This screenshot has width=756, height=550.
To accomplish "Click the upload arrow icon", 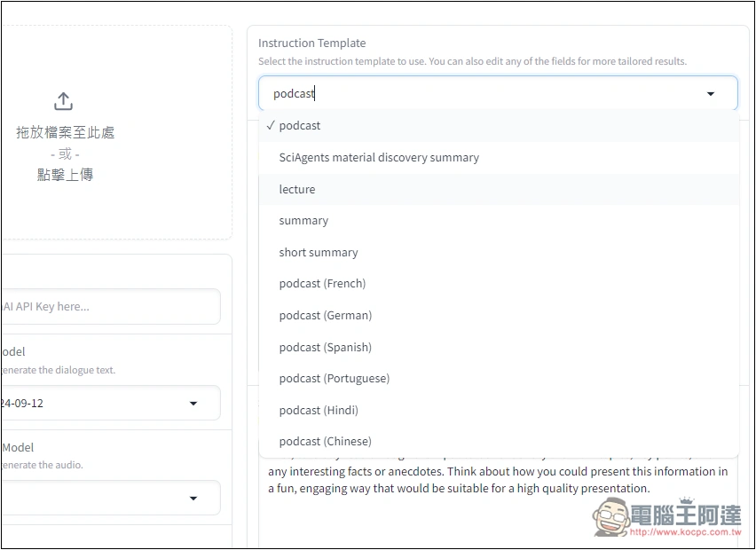I will pos(64,101).
